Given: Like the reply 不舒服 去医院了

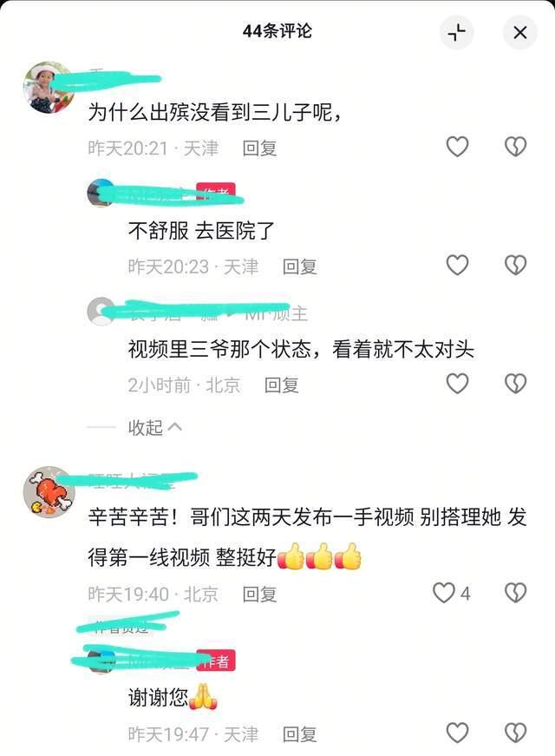Looking at the screenshot, I should click(x=457, y=266).
